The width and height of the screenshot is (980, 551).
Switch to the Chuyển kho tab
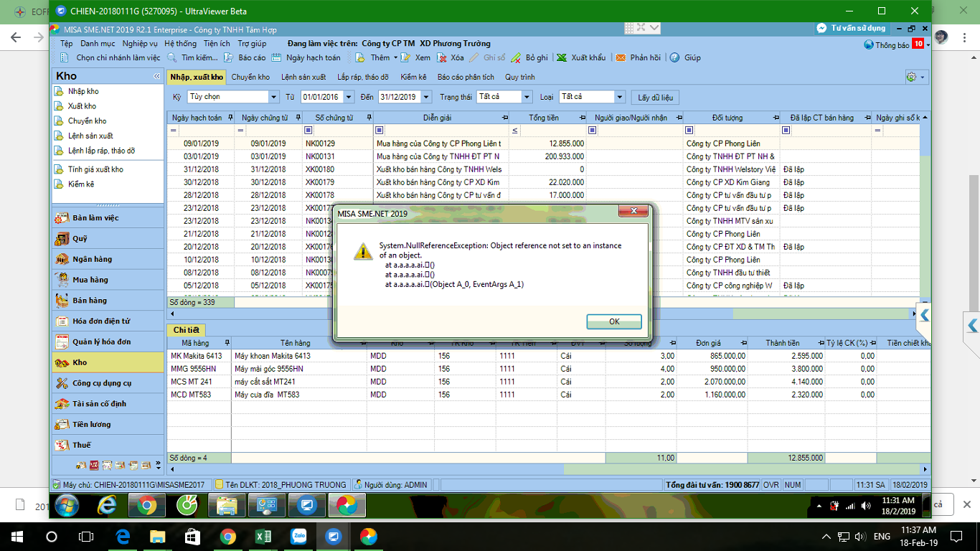tap(250, 77)
